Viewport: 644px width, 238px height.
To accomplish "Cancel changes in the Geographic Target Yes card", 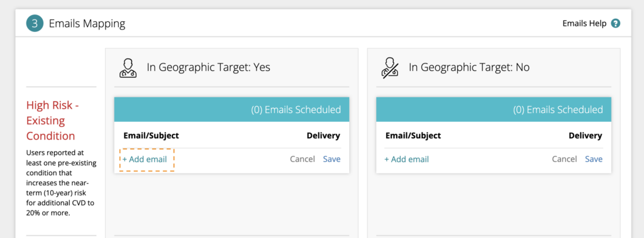I will point(303,160).
